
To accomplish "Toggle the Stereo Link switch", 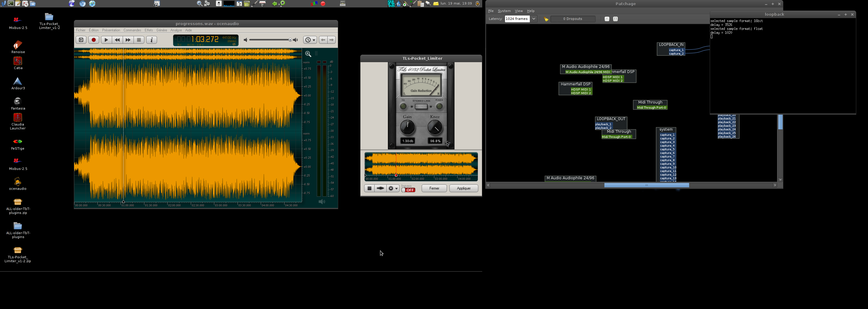I will (421, 107).
